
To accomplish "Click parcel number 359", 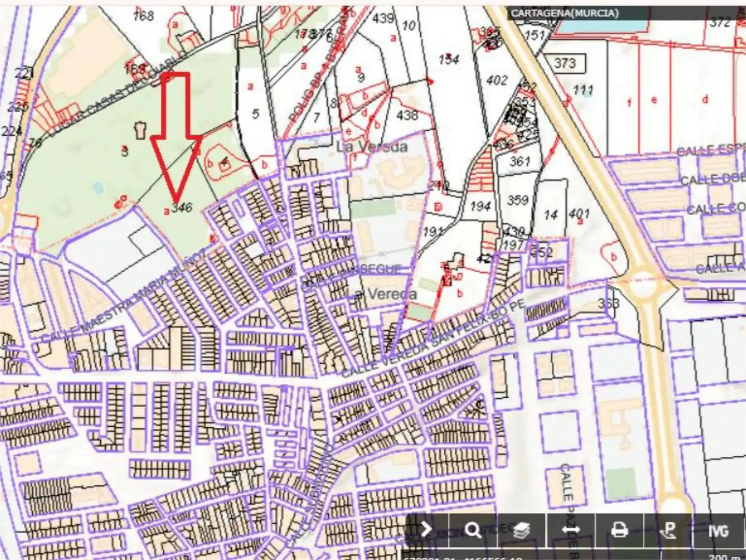I will pyautogui.click(x=517, y=200).
